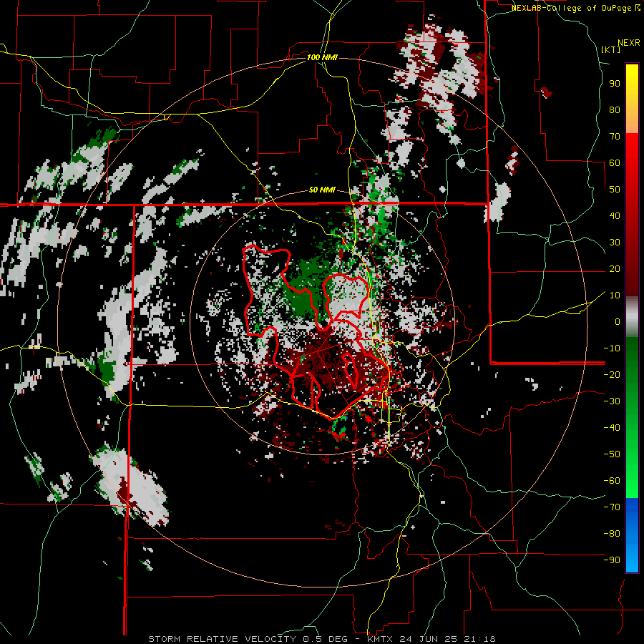
Task: Click the 0 value on the velocity scale
Action: click(x=618, y=322)
